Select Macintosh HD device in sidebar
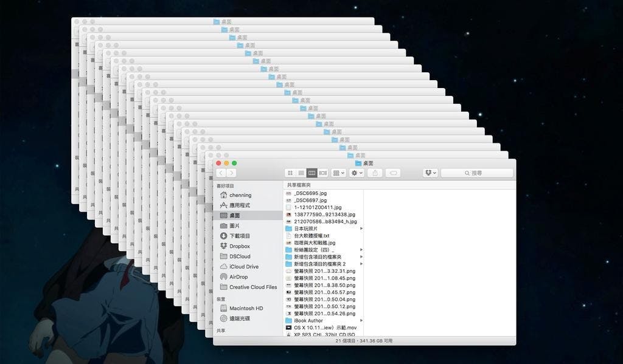The height and width of the screenshot is (364, 623). point(248,308)
